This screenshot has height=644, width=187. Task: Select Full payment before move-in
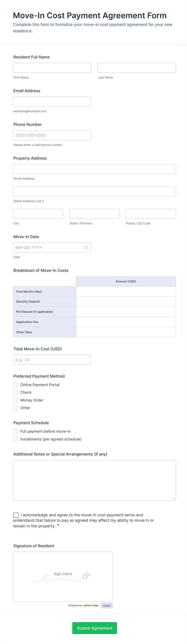(x=15, y=431)
